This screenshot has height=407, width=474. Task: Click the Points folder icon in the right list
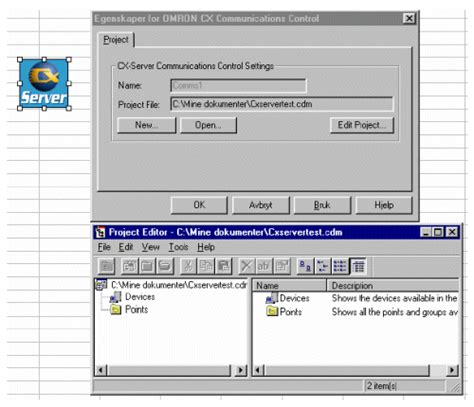tap(272, 311)
